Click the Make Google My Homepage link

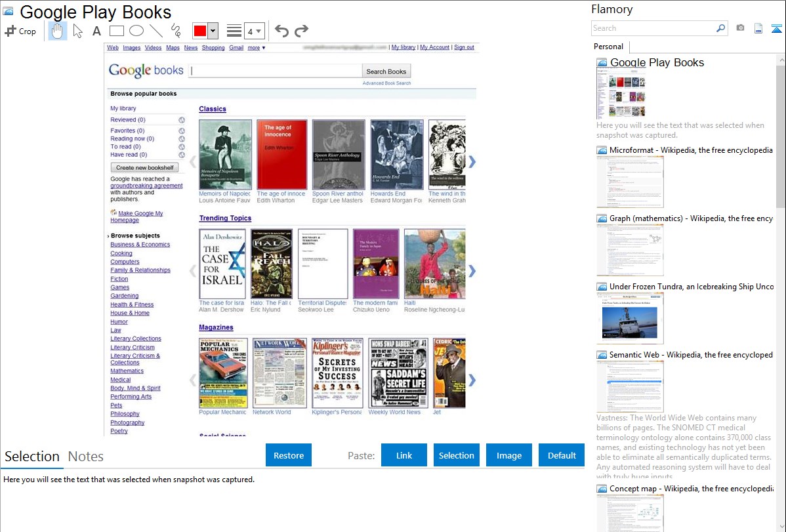point(137,216)
